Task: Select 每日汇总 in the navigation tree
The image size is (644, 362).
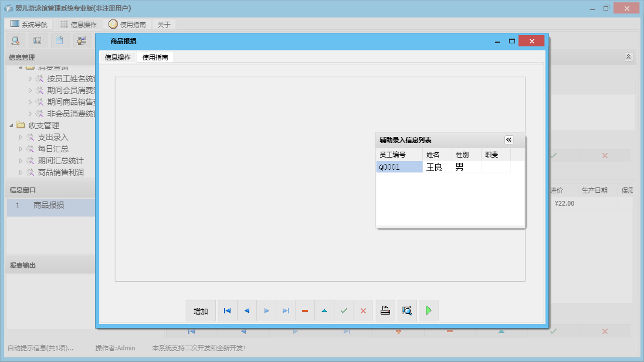Action: [x=53, y=149]
